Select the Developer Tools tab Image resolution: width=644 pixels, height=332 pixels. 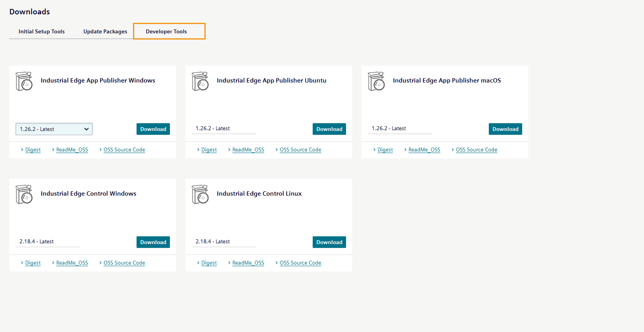169,31
